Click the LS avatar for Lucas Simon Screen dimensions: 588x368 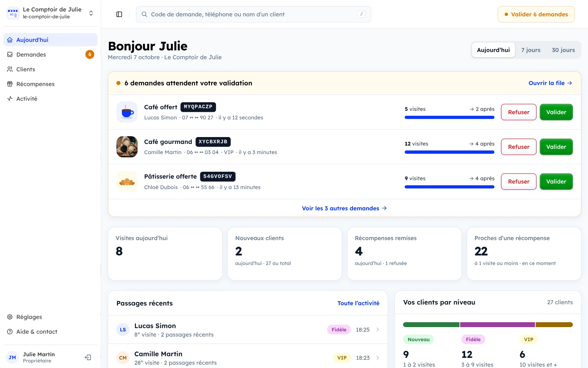pyautogui.click(x=123, y=330)
